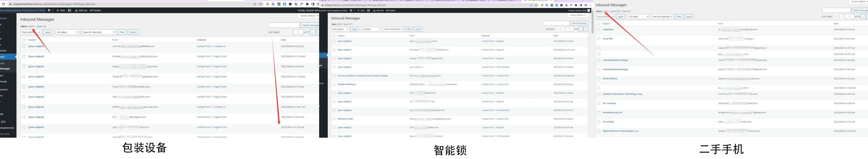868x159 pixels.
Task: Focus the search messages field in ilockey inbox
Action: 556,23
